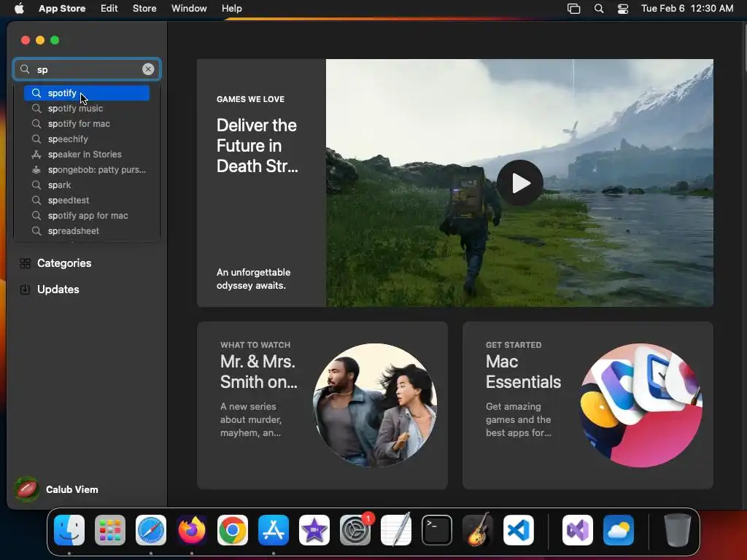Play the Death Stranding video preview
The height and width of the screenshot is (560, 747).
[x=519, y=183]
